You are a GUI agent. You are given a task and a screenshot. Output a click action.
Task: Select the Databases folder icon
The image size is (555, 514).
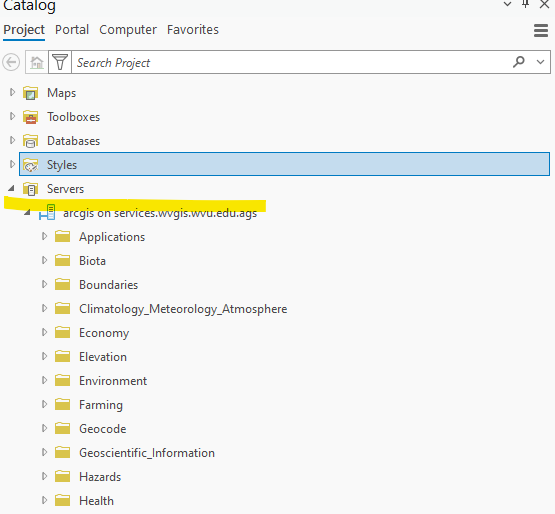click(30, 141)
